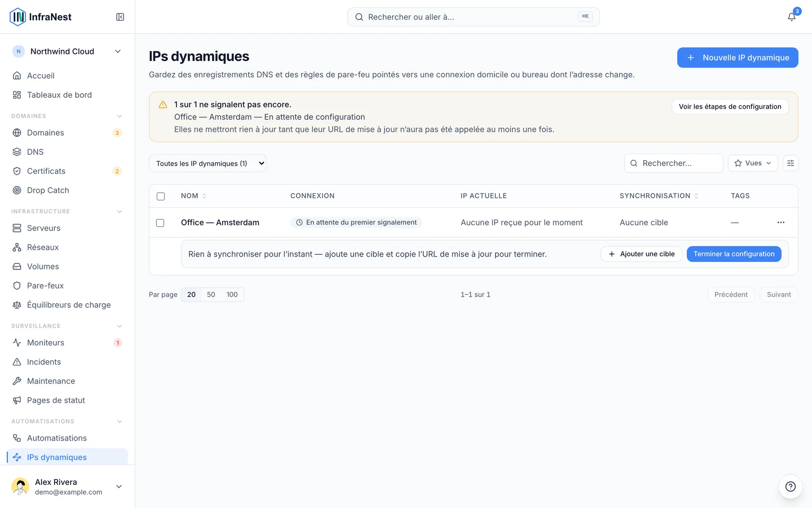The width and height of the screenshot is (812, 508).
Task: Focus the table Rechercher field
Action: point(673,163)
